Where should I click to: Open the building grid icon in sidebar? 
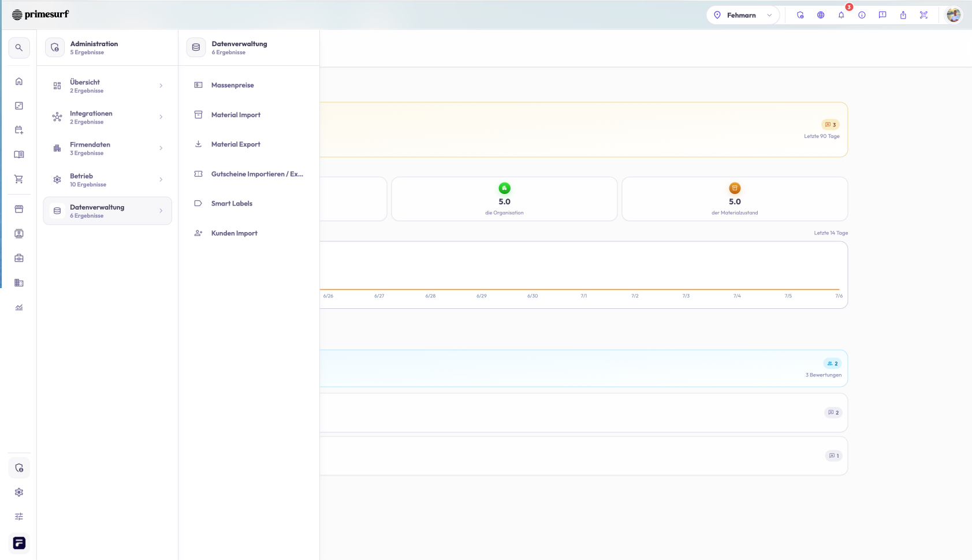click(x=19, y=283)
